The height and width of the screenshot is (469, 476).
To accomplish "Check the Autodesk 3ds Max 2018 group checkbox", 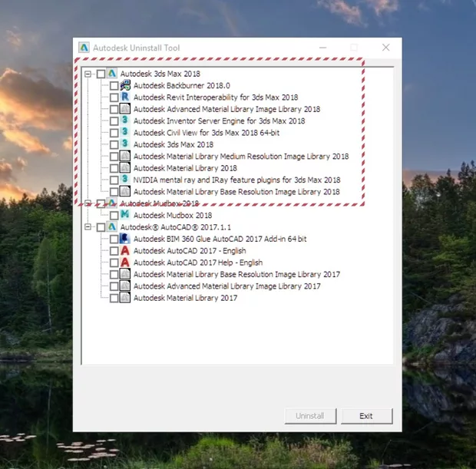I will [x=101, y=74].
